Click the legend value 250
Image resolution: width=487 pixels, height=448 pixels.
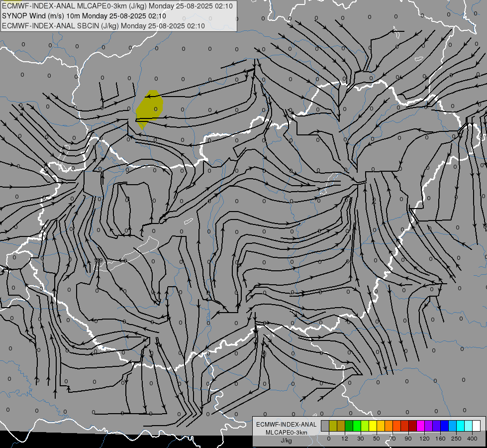coord(456,439)
